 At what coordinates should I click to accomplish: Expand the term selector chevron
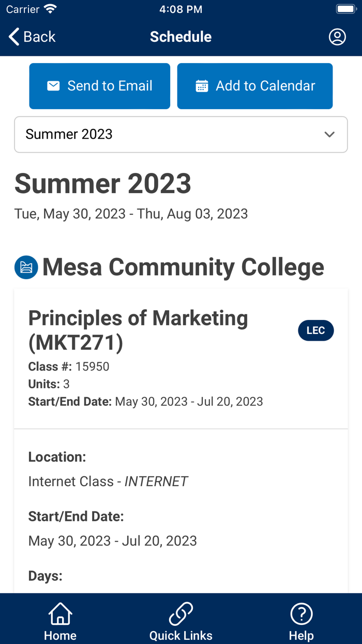tap(329, 135)
